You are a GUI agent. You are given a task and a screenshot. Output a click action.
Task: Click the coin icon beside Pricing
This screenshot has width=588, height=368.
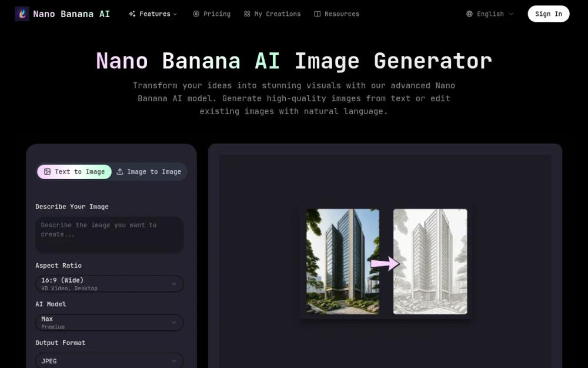pos(196,14)
